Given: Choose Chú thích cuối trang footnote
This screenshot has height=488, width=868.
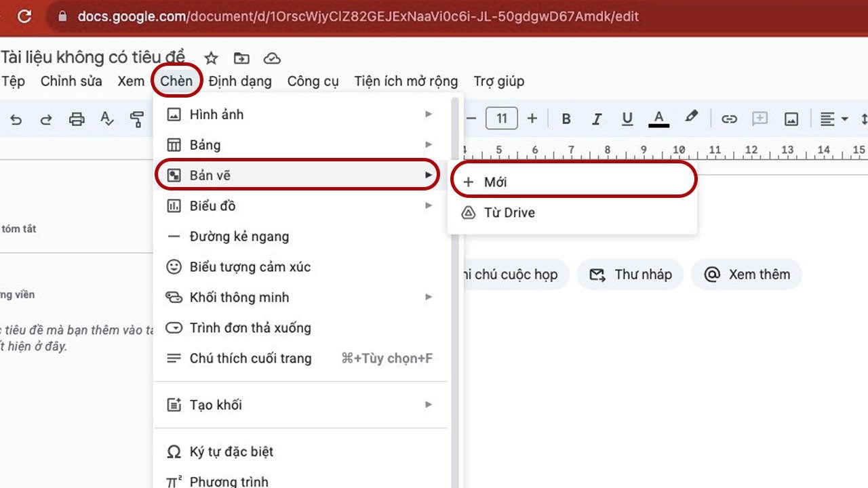Looking at the screenshot, I should (300, 359).
